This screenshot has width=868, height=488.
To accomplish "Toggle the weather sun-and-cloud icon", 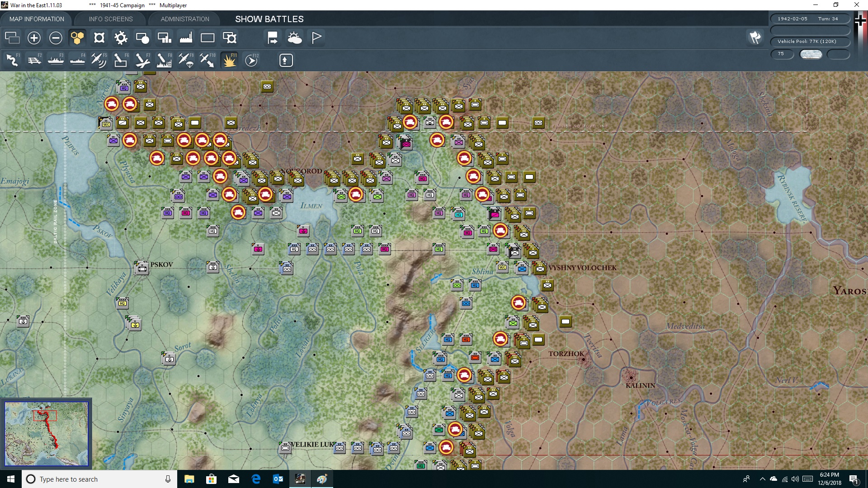I will point(295,38).
